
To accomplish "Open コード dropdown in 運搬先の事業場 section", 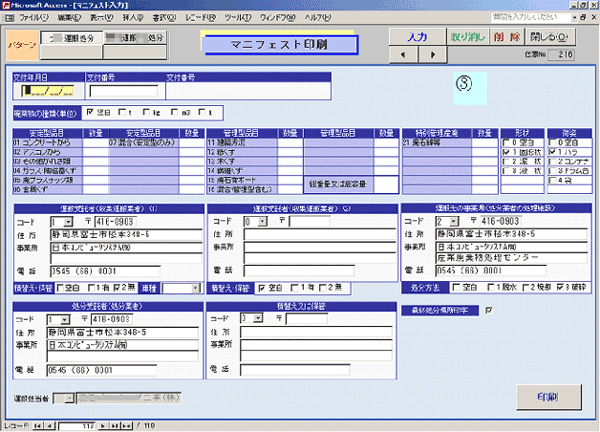I will pos(454,221).
